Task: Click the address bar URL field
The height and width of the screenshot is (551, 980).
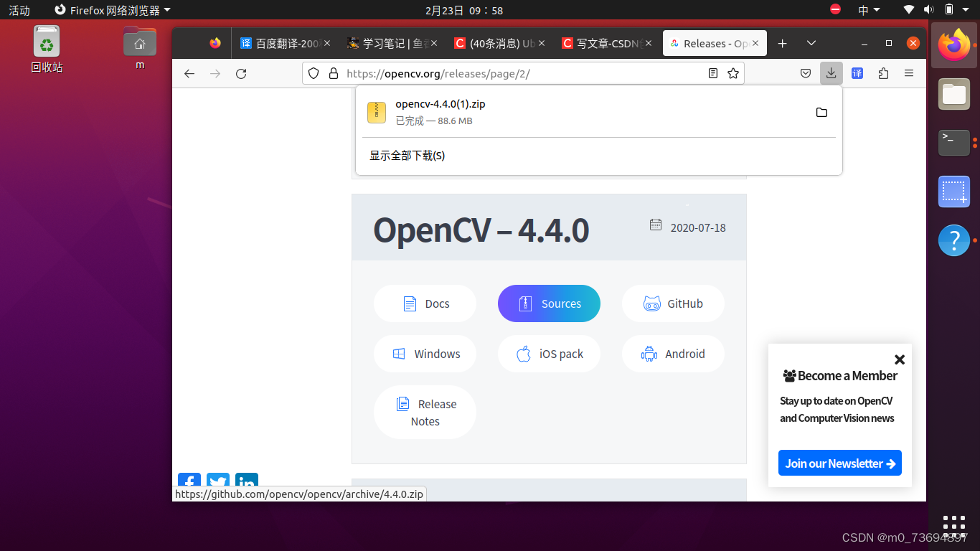Action: (522, 73)
